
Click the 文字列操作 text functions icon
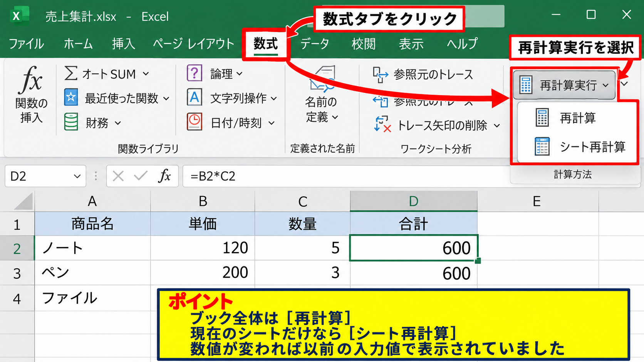(x=195, y=97)
